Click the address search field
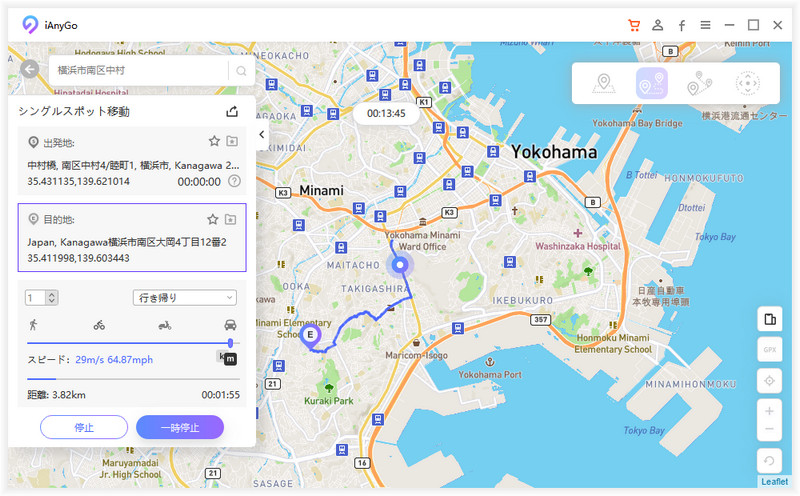This screenshot has width=800, height=496. pos(138,70)
